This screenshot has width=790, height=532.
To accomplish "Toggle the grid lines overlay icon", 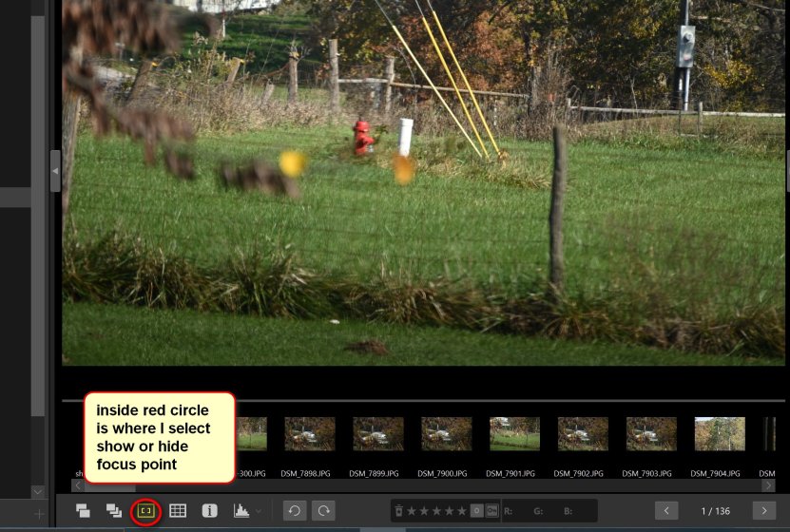I will (178, 511).
